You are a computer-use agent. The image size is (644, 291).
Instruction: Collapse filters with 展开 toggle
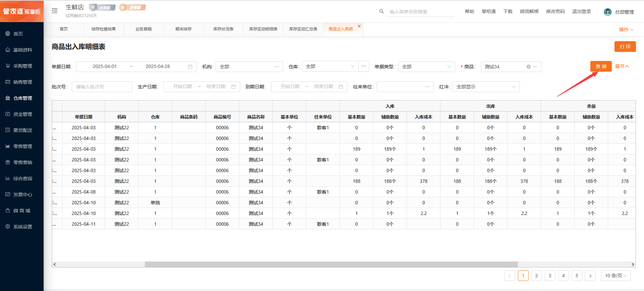pyautogui.click(x=622, y=66)
